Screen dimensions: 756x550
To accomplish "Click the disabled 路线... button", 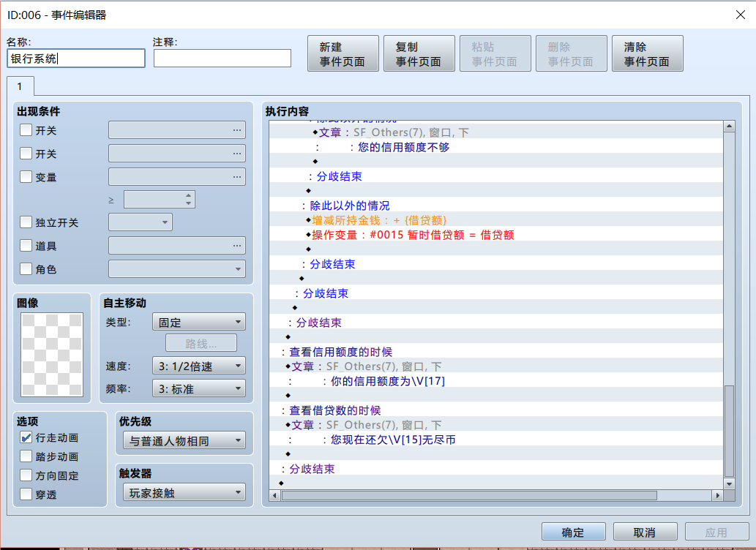I will [201, 343].
